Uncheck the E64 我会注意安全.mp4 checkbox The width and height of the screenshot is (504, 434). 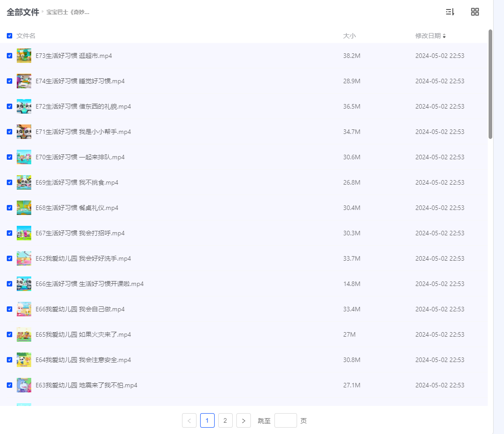tap(10, 360)
